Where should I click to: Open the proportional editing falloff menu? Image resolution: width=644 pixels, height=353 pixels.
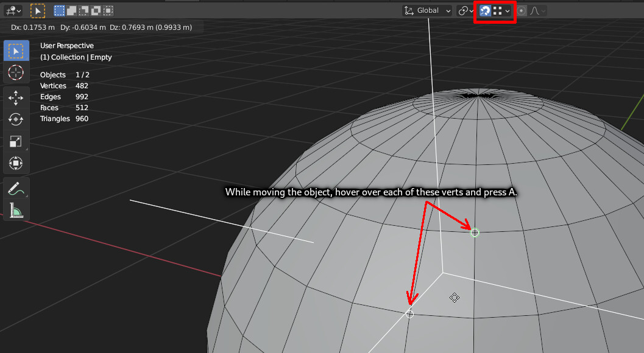[543, 10]
